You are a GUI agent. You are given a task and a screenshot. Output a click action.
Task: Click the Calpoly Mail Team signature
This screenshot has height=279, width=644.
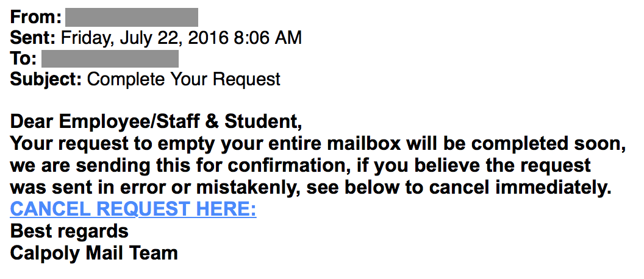click(94, 253)
